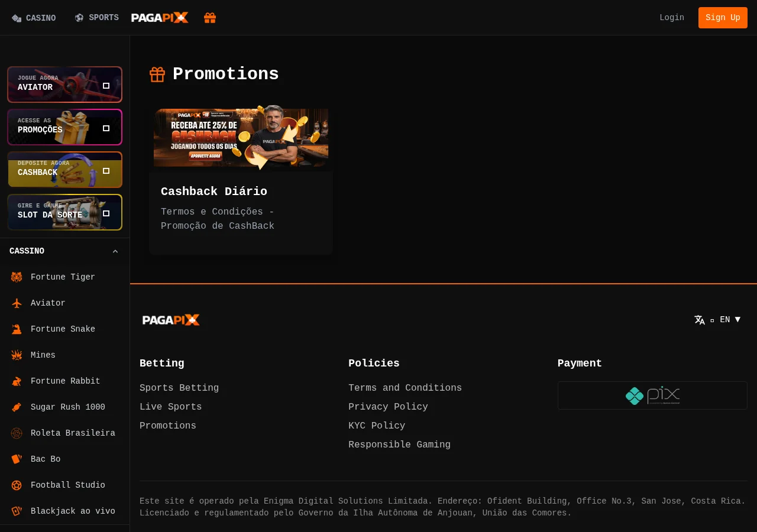757x532 pixels.
Task: Select the Aviator plane icon in sidebar list
Action: click(17, 303)
